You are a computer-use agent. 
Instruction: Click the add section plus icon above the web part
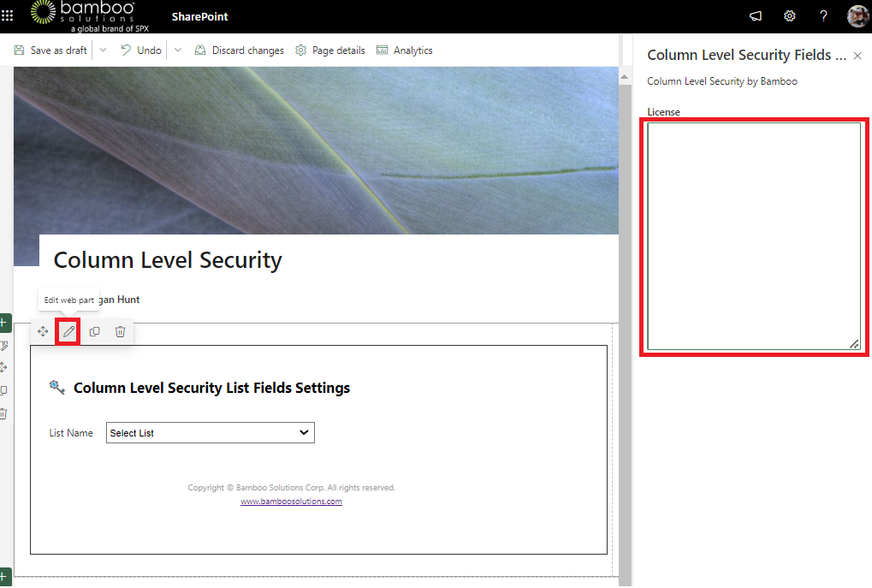[x=3, y=322]
